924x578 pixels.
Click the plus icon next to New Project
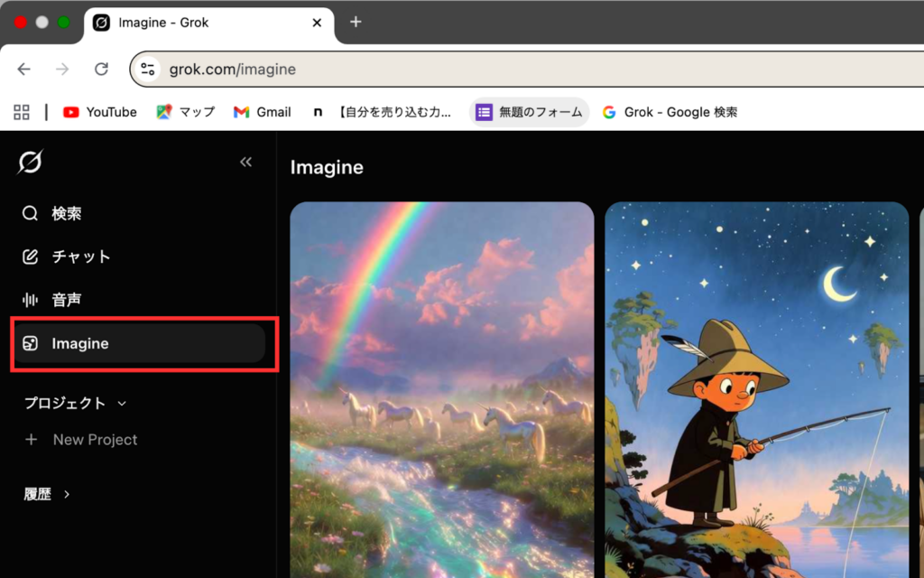point(32,440)
